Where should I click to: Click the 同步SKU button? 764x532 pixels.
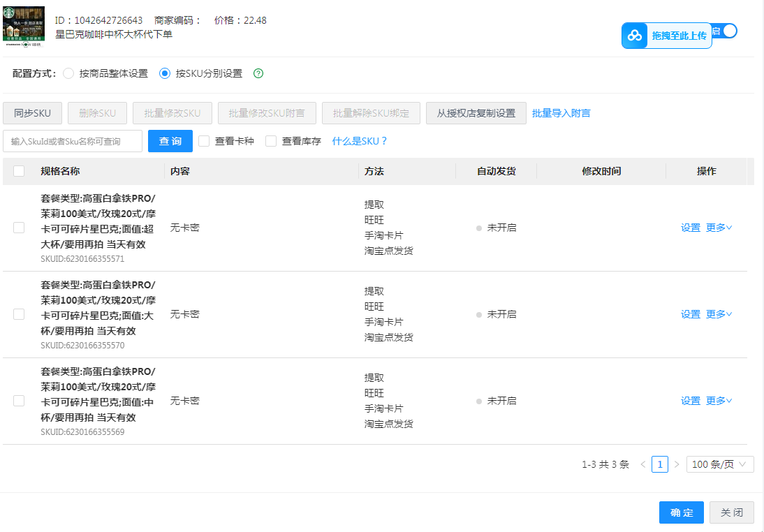pyautogui.click(x=32, y=113)
